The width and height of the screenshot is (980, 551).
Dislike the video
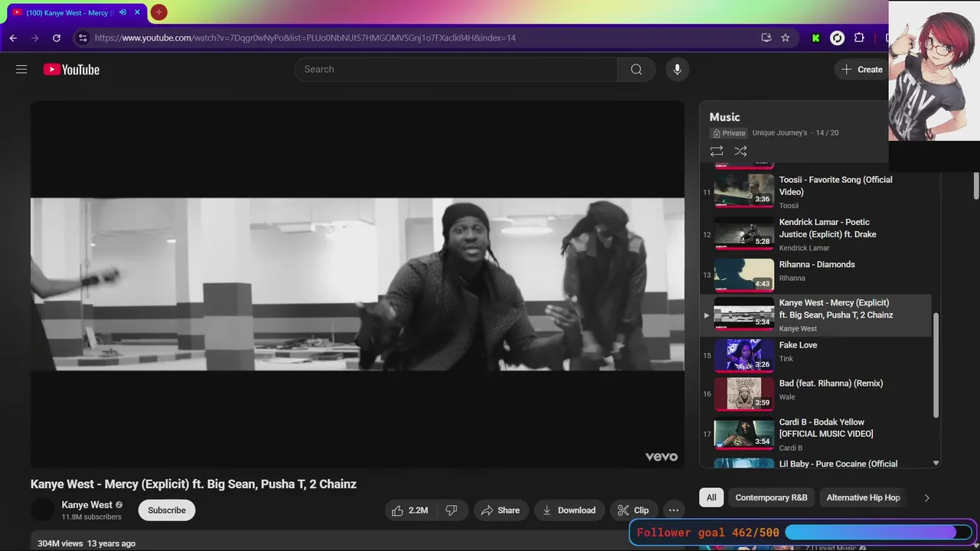click(452, 510)
